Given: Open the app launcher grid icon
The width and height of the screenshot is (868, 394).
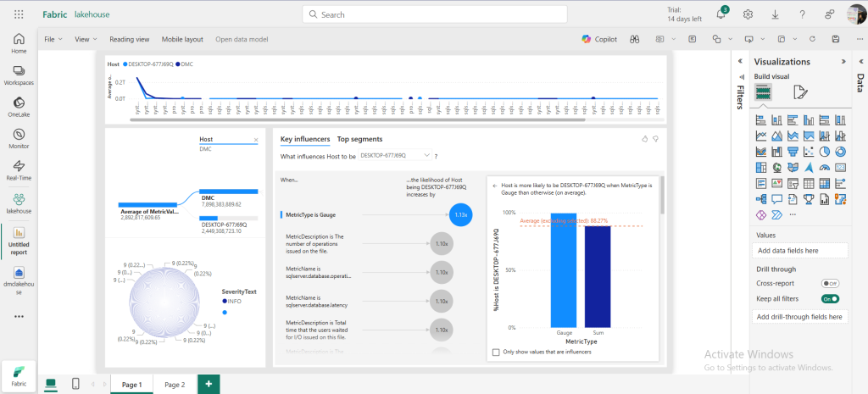Looking at the screenshot, I should [x=19, y=14].
